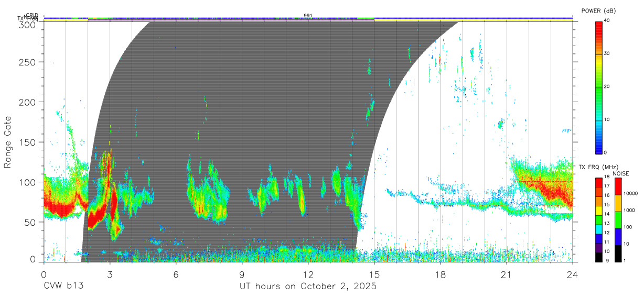Click the 1000 tick on noise scale
The height and width of the screenshot is (297, 644).
pyautogui.click(x=628, y=211)
